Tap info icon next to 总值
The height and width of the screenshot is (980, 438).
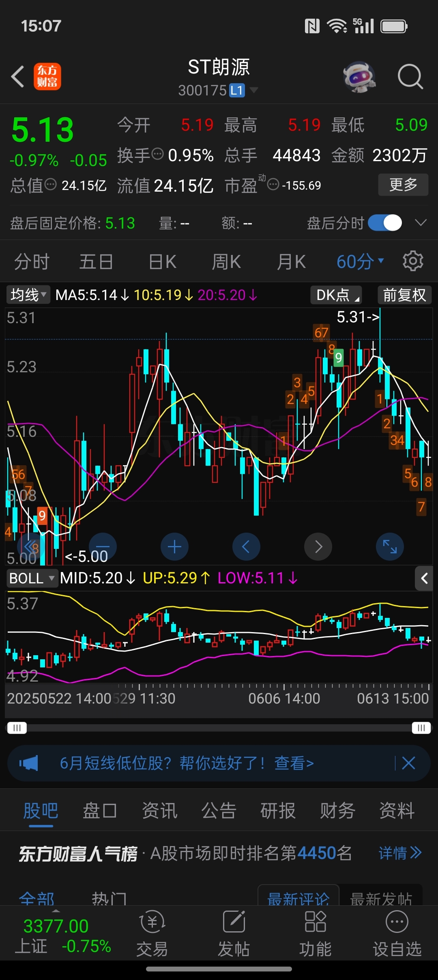click(51, 184)
